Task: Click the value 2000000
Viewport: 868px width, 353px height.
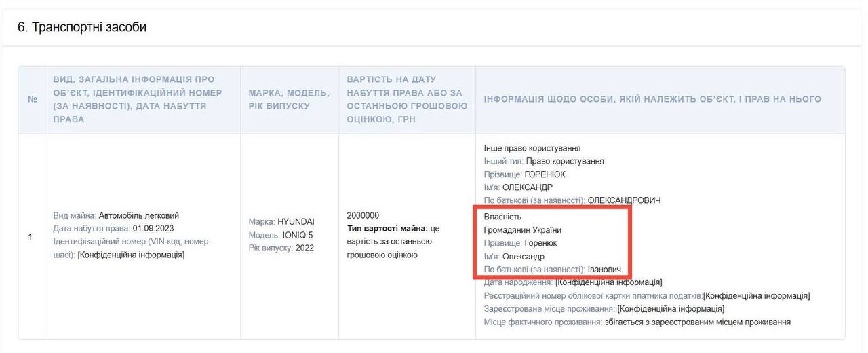Action: tap(363, 215)
